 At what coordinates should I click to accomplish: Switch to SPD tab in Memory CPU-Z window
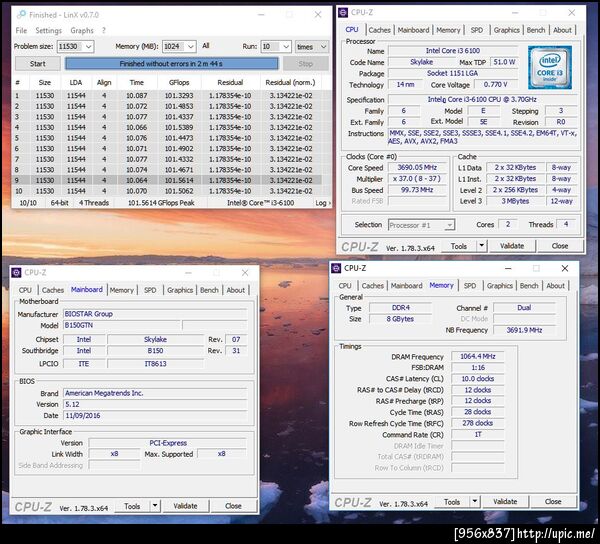click(470, 286)
